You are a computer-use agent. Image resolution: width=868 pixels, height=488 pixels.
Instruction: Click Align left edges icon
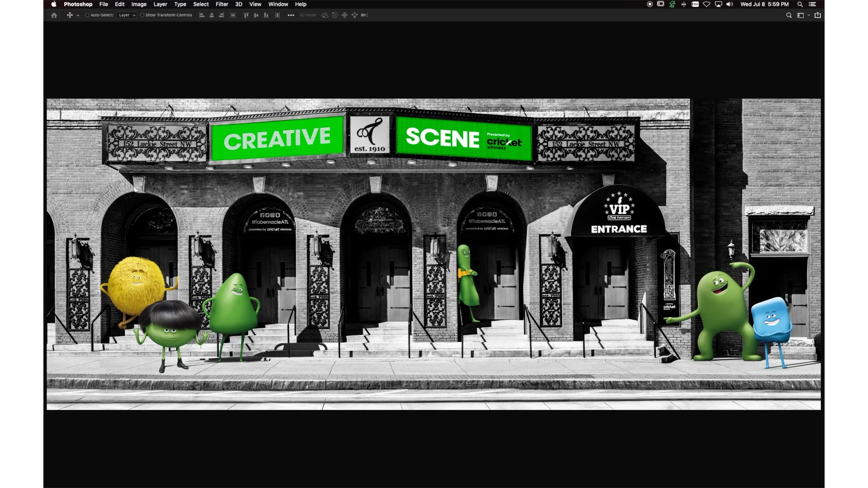pyautogui.click(x=202, y=15)
